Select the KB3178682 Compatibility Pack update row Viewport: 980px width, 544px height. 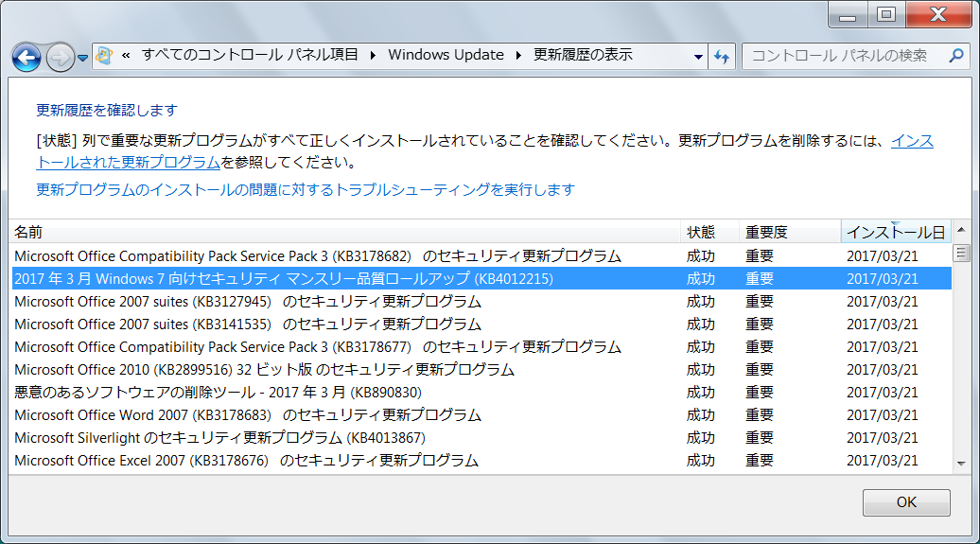(481, 256)
